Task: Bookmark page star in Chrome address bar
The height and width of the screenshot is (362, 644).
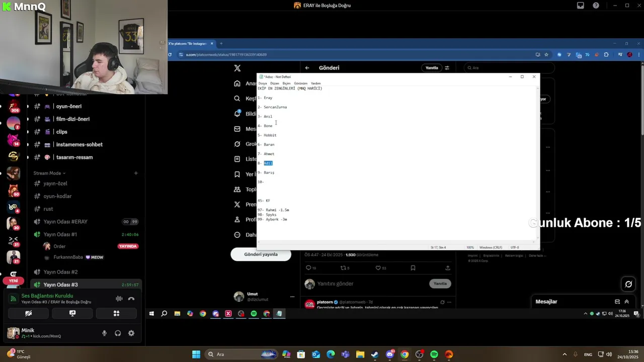Action: (546, 54)
